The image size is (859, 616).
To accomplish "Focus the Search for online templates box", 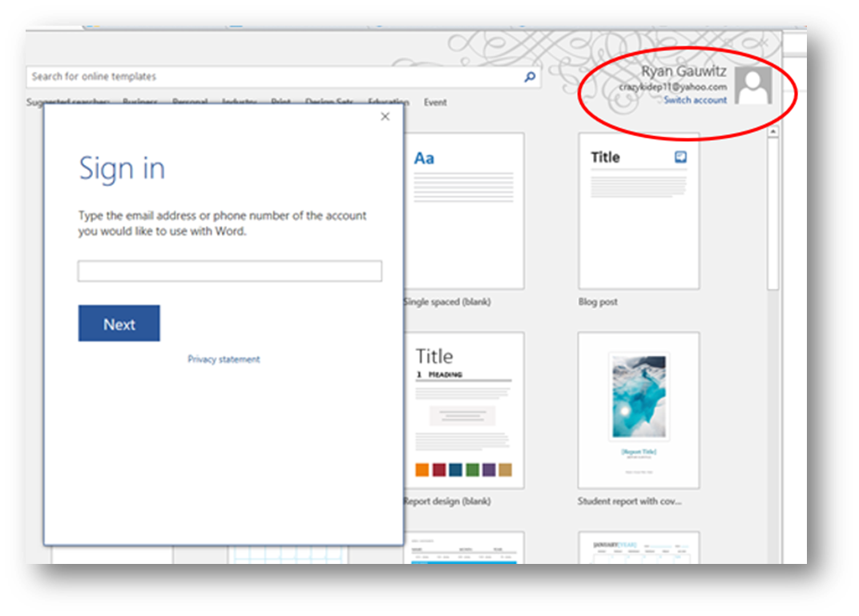I will point(272,77).
